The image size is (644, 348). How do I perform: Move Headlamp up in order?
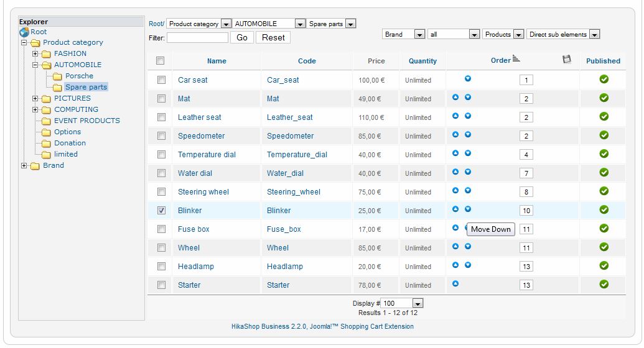[455, 265]
